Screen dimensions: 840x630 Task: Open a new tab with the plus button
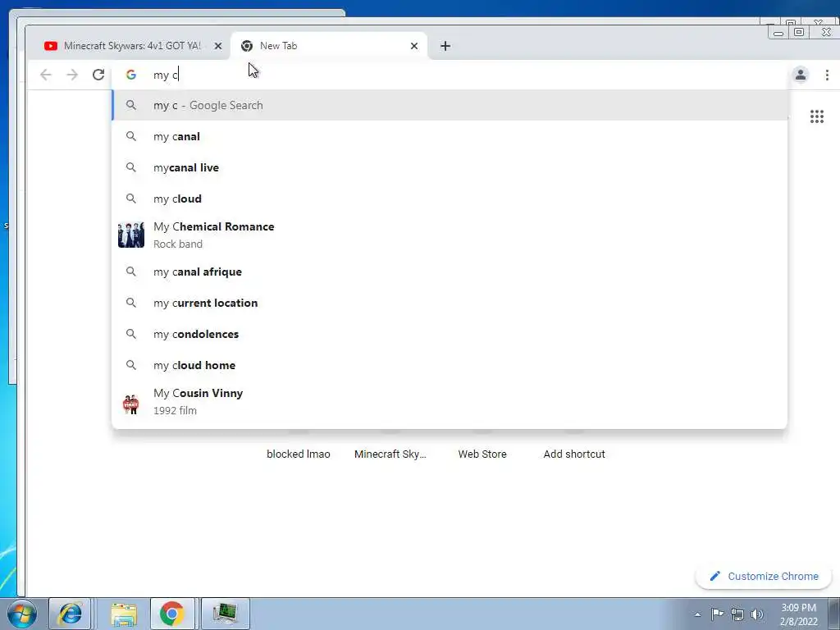pyautogui.click(x=445, y=46)
